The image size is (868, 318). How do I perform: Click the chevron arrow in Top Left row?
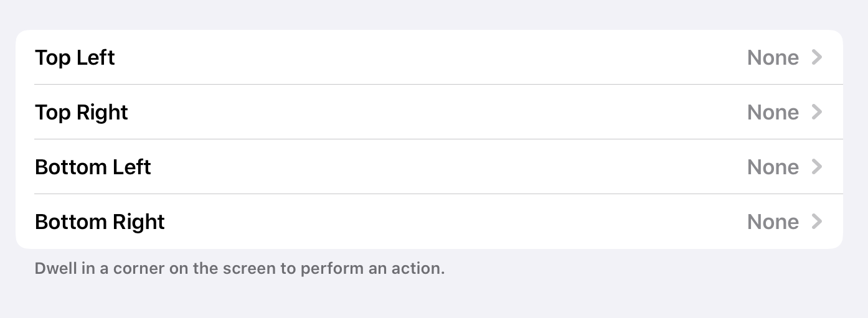click(x=817, y=57)
